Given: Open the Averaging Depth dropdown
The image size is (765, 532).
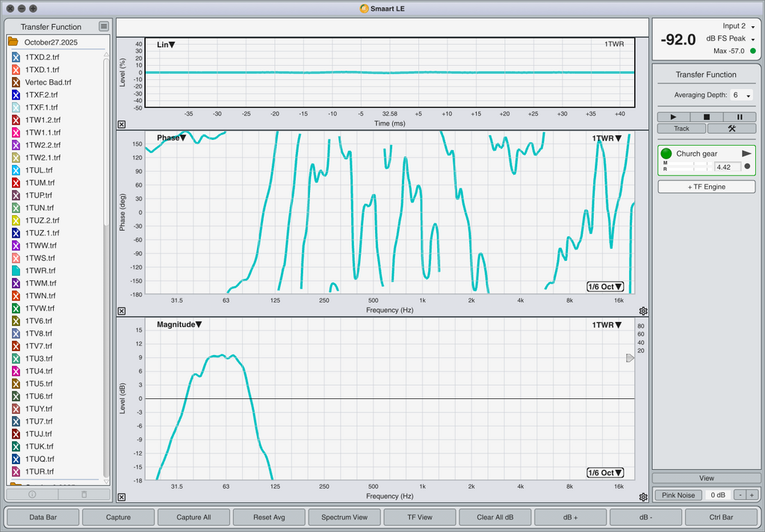Looking at the screenshot, I should [742, 95].
